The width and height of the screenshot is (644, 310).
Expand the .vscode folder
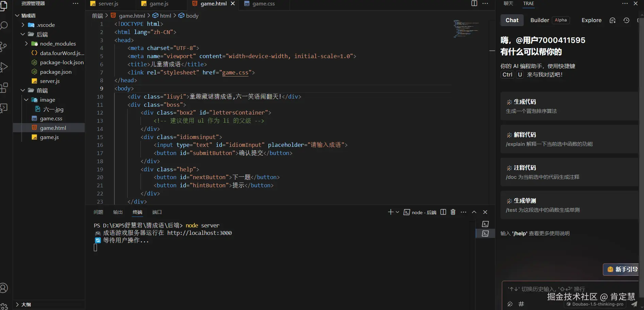pos(23,25)
